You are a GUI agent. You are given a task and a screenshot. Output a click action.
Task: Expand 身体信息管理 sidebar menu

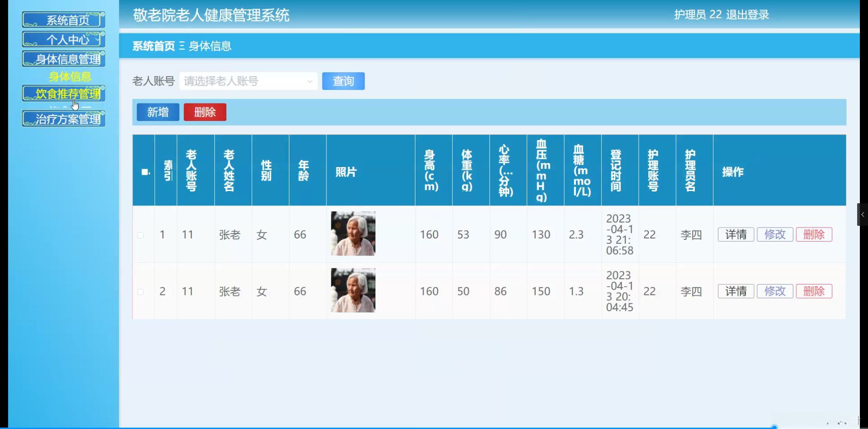64,59
